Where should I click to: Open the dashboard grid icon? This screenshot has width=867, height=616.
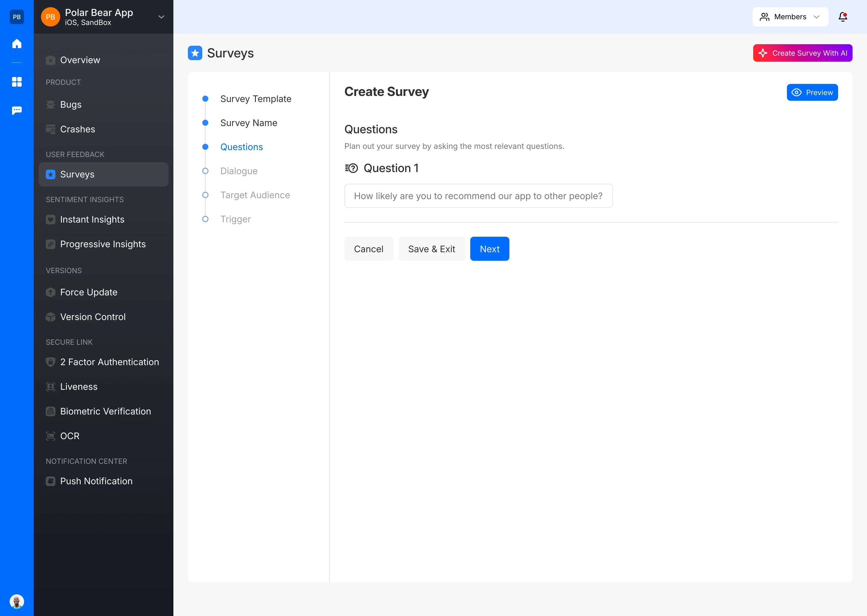[17, 82]
